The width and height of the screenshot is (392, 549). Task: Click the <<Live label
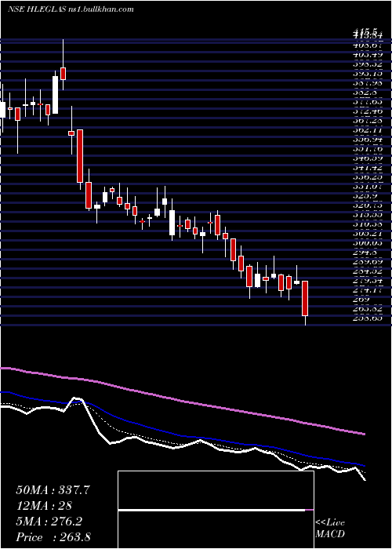pyautogui.click(x=330, y=523)
